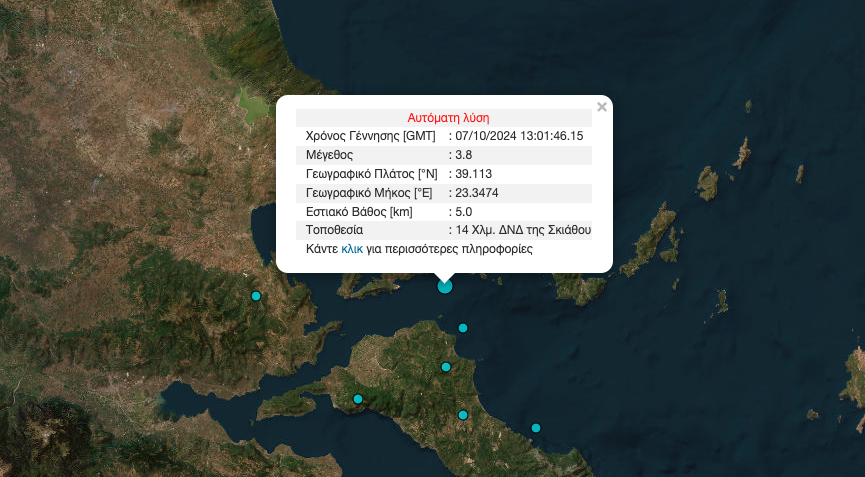Select the easternmost earthquake marker in the sea

coord(536,428)
